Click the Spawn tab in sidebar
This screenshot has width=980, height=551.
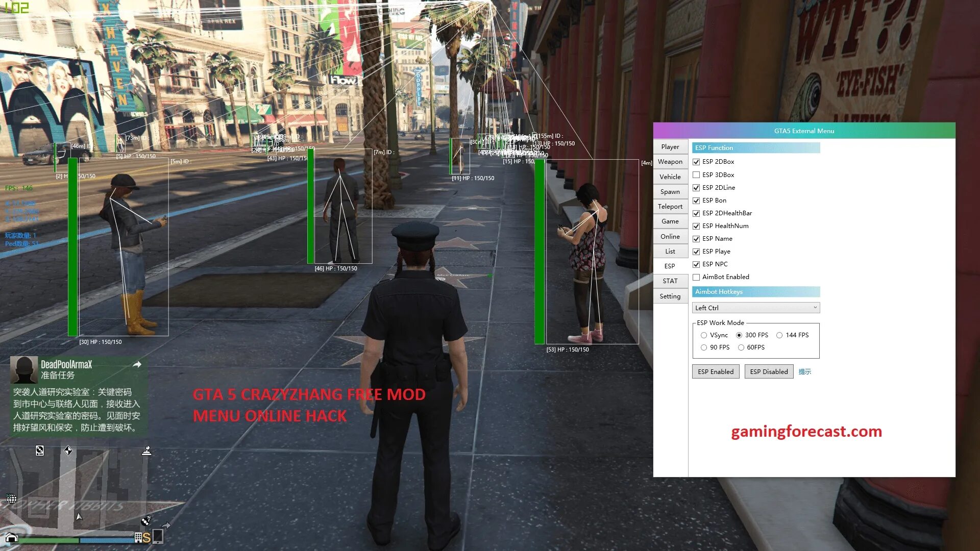(670, 191)
